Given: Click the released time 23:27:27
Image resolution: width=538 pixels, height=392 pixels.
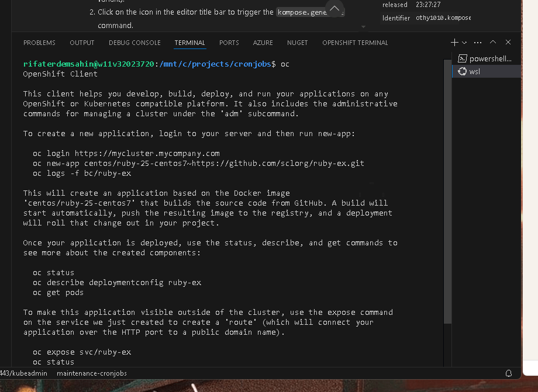Looking at the screenshot, I should tap(428, 5).
